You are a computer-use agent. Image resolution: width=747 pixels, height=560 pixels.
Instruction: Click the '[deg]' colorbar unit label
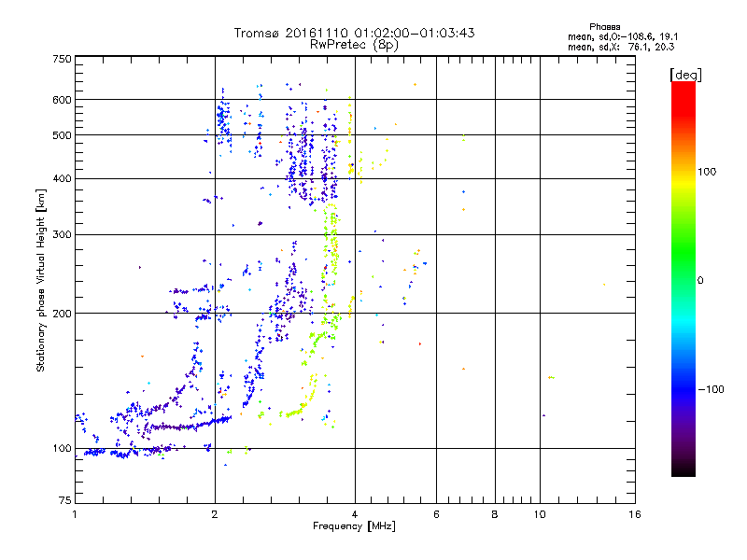point(685,75)
